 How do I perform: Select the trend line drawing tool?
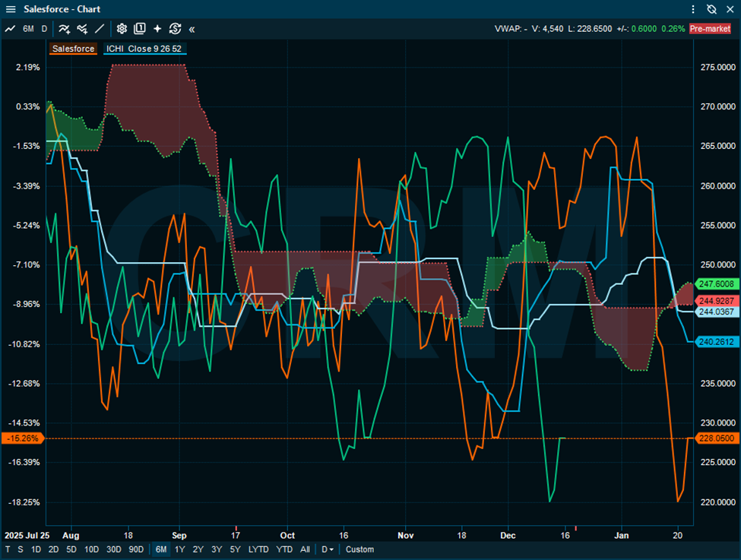click(x=100, y=29)
